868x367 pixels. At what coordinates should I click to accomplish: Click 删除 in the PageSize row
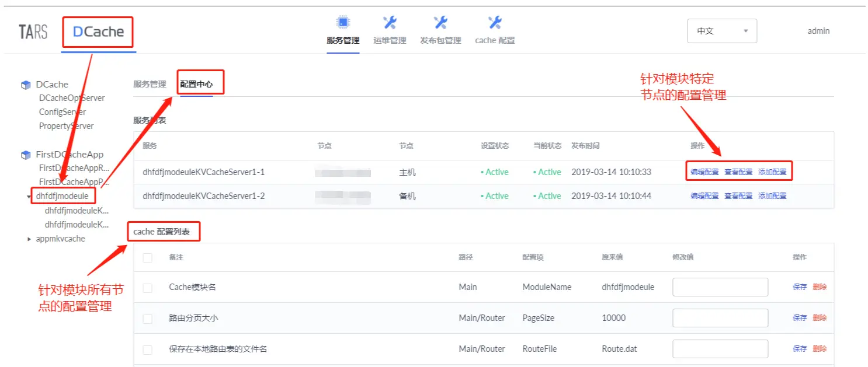(x=820, y=318)
